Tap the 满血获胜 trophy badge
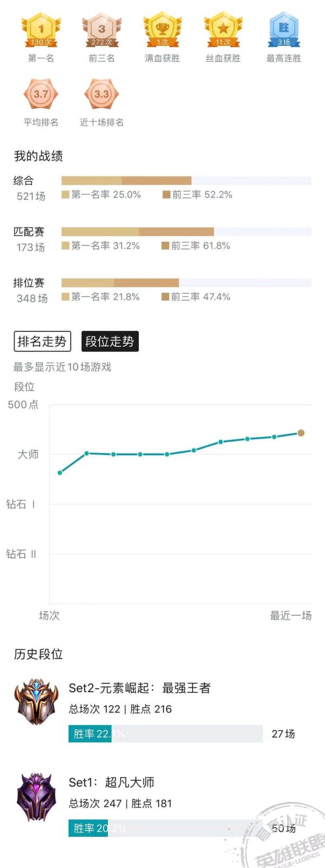 (162, 30)
